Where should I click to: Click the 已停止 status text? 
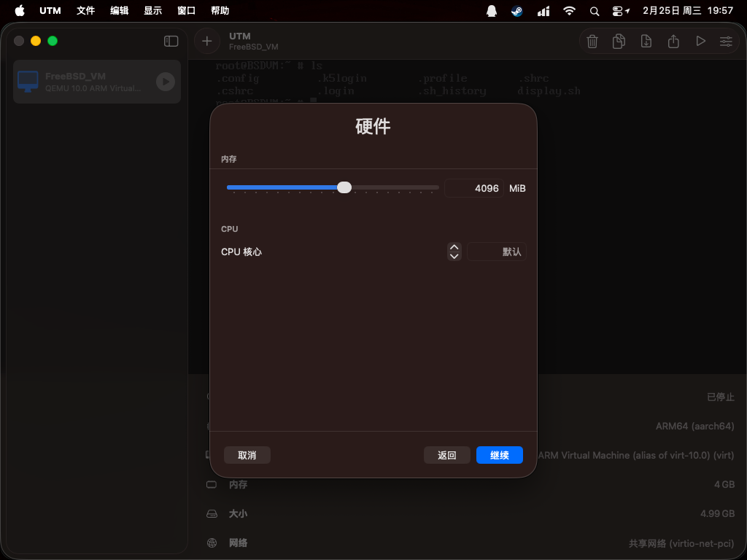(x=721, y=397)
